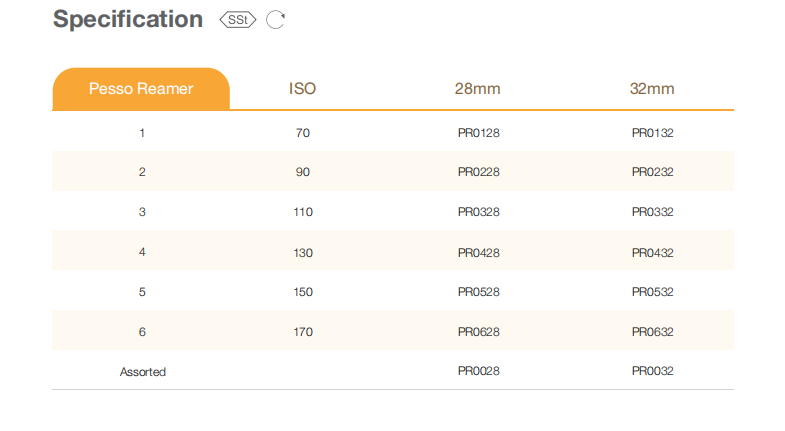Select product code PR0132
The height and width of the screenshot is (431, 785).
652,132
